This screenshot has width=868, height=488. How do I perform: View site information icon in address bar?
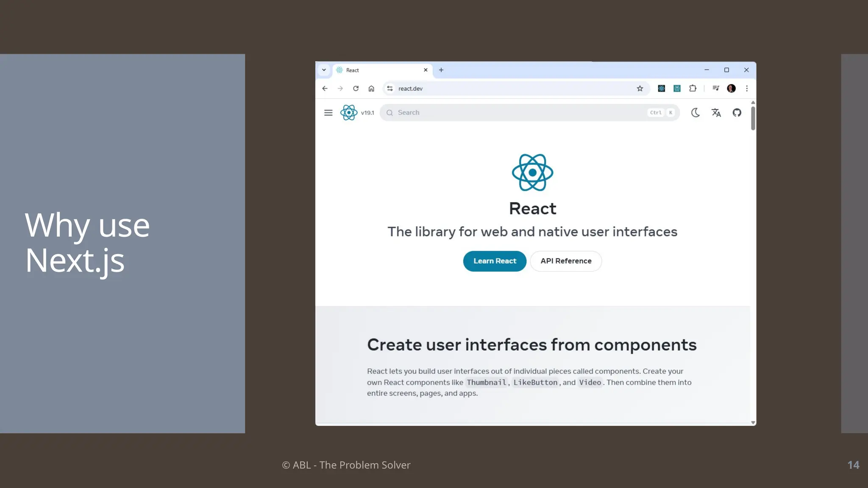click(390, 89)
